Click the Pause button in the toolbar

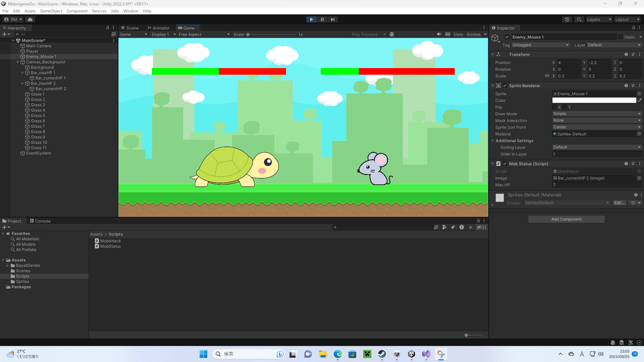(321, 19)
